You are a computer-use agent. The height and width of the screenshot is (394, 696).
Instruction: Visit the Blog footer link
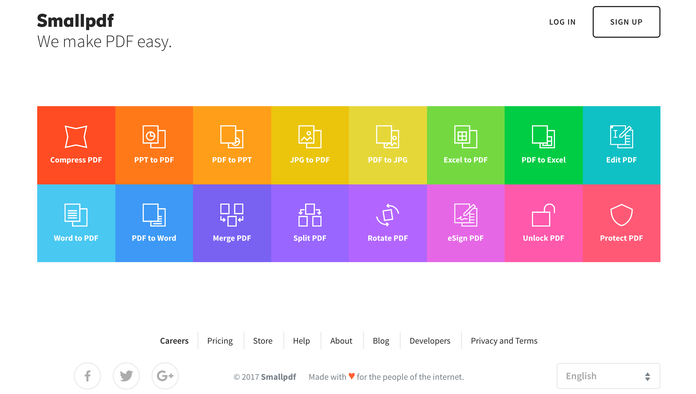pyautogui.click(x=381, y=341)
